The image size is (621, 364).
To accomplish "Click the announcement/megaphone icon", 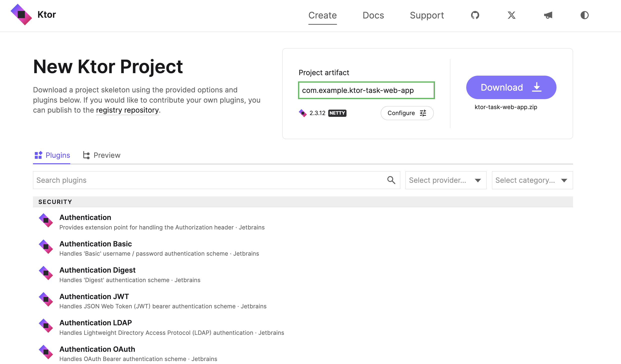I will point(548,15).
